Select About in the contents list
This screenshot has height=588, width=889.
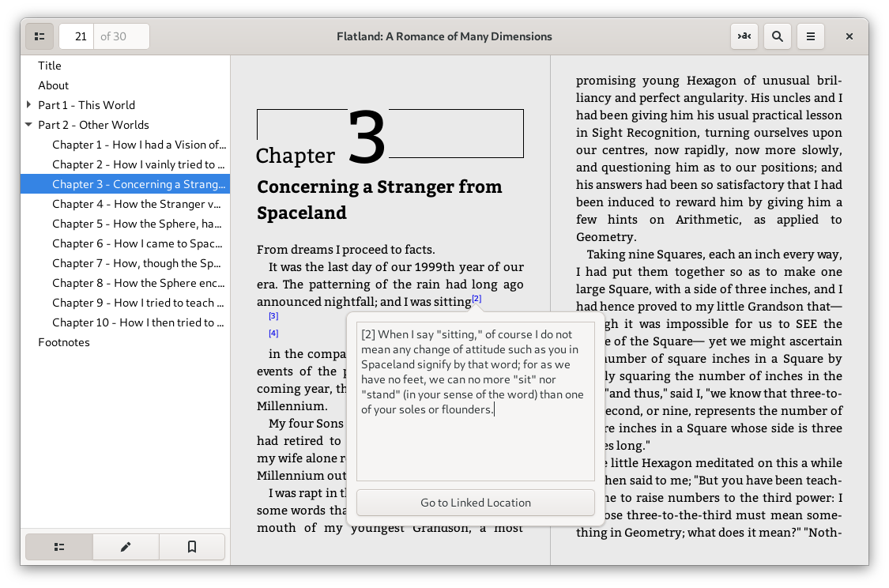point(126,85)
